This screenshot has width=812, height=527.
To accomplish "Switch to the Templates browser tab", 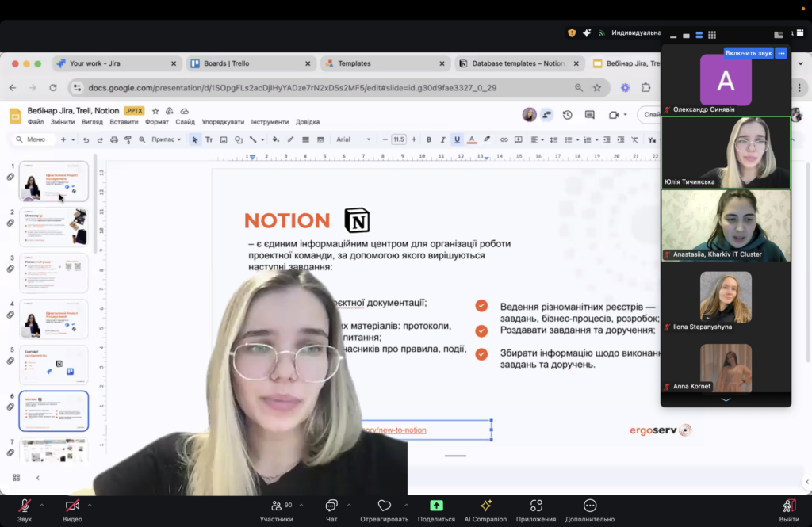I will pos(385,63).
